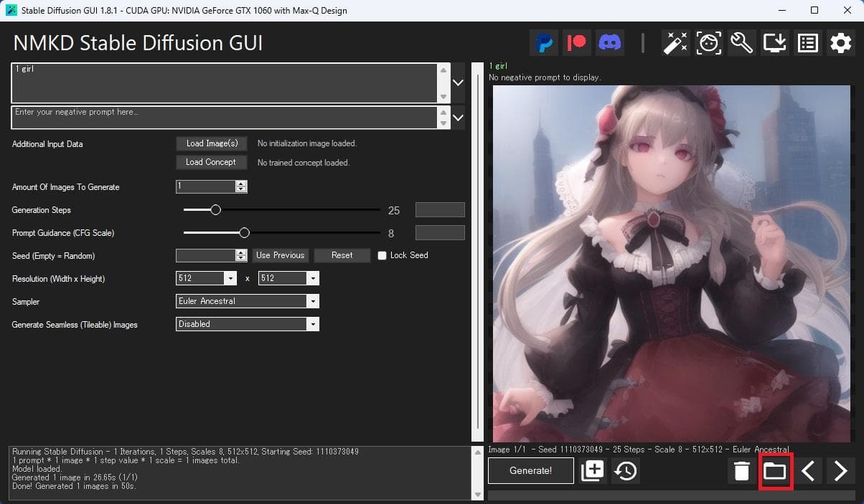Image resolution: width=864 pixels, height=504 pixels.
Task: Enable the Lock Seed checkbox
Action: (x=382, y=256)
